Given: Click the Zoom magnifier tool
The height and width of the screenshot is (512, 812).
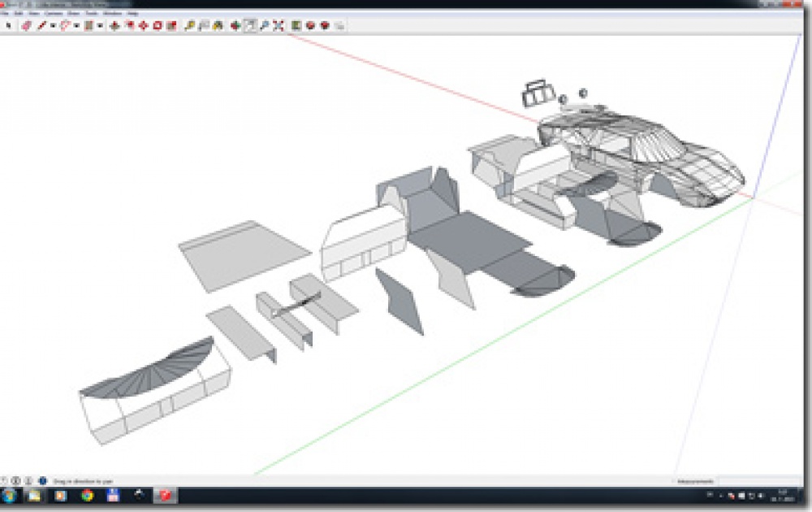Looking at the screenshot, I should coord(264,25).
